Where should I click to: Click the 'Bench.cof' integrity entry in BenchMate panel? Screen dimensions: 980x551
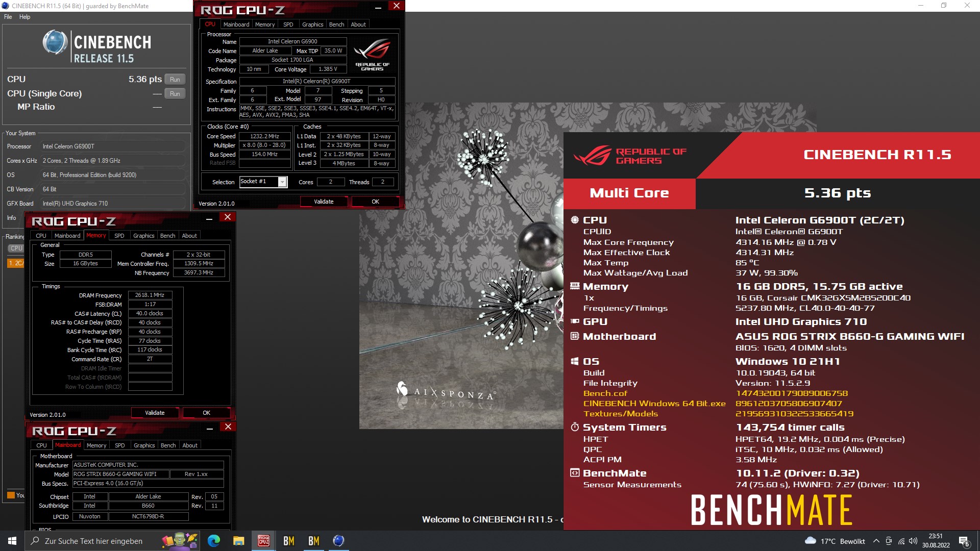click(605, 393)
